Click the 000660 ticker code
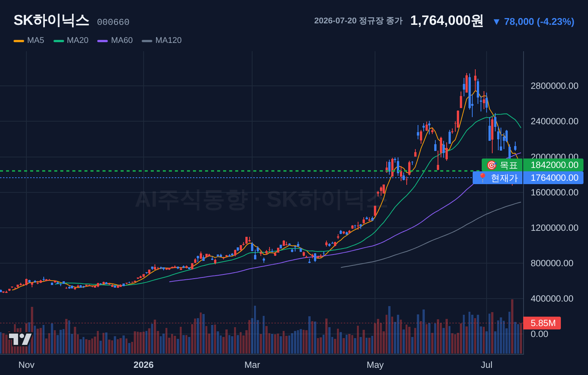 113,22
